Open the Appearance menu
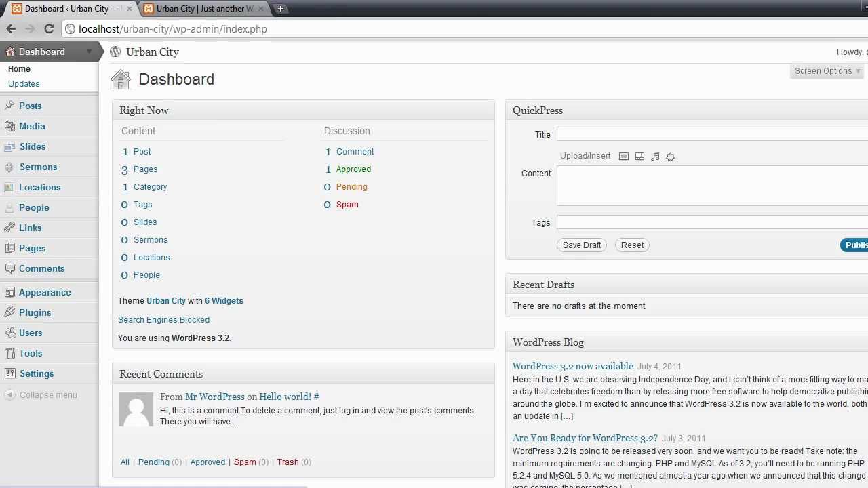Viewport: 868px width, 488px height. [45, 292]
